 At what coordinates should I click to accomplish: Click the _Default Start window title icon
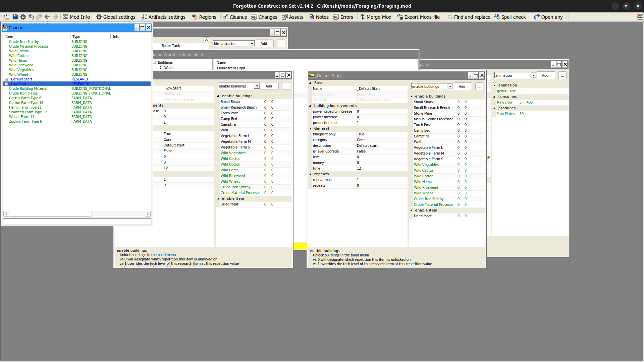pyautogui.click(x=311, y=76)
